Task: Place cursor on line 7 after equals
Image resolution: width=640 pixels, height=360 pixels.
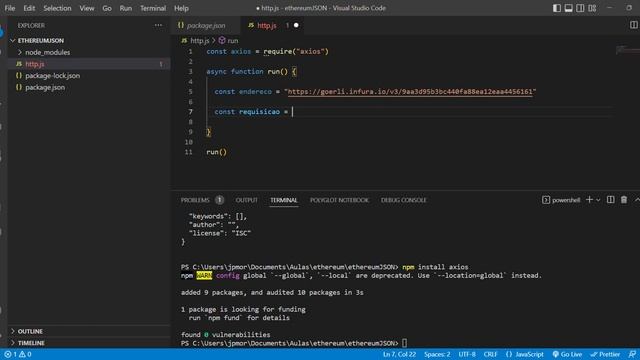Action: pos(293,111)
